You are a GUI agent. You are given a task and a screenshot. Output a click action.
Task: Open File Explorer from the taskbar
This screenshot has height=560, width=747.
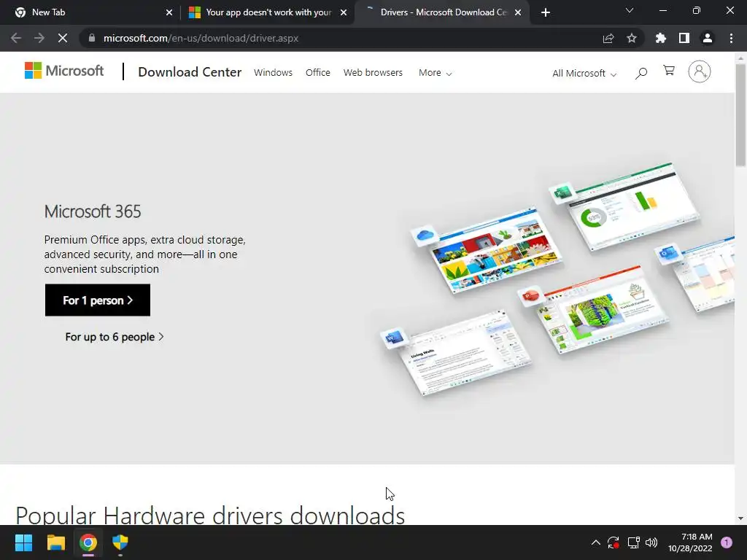click(55, 542)
